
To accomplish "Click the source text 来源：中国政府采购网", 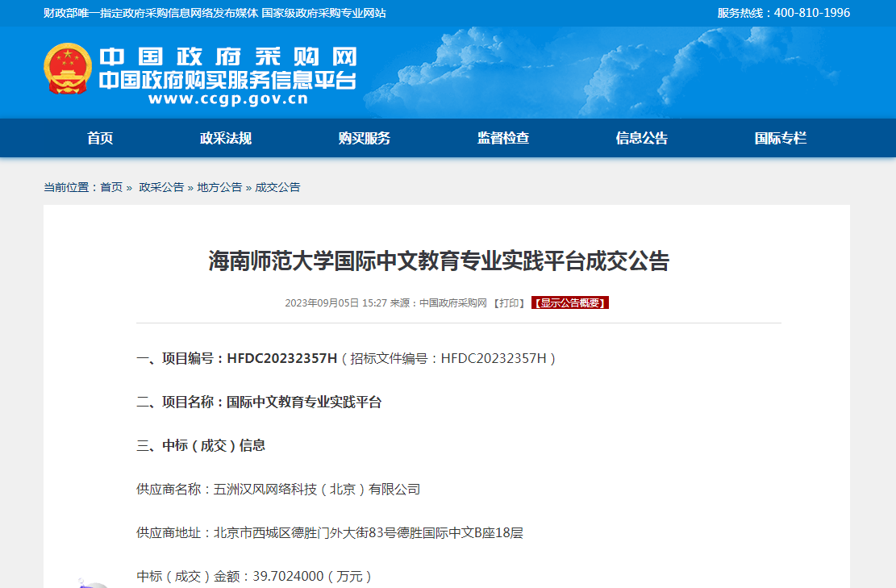I will (x=438, y=302).
